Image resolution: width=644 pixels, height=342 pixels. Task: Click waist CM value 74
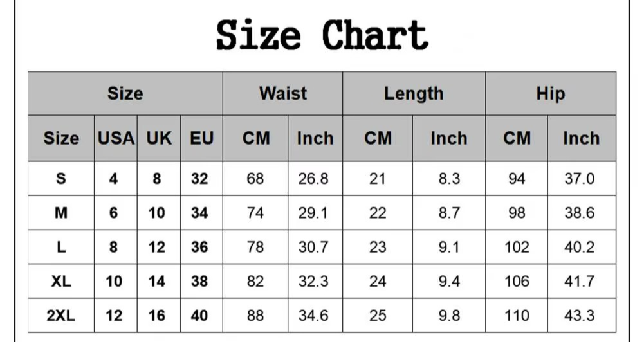pos(255,213)
